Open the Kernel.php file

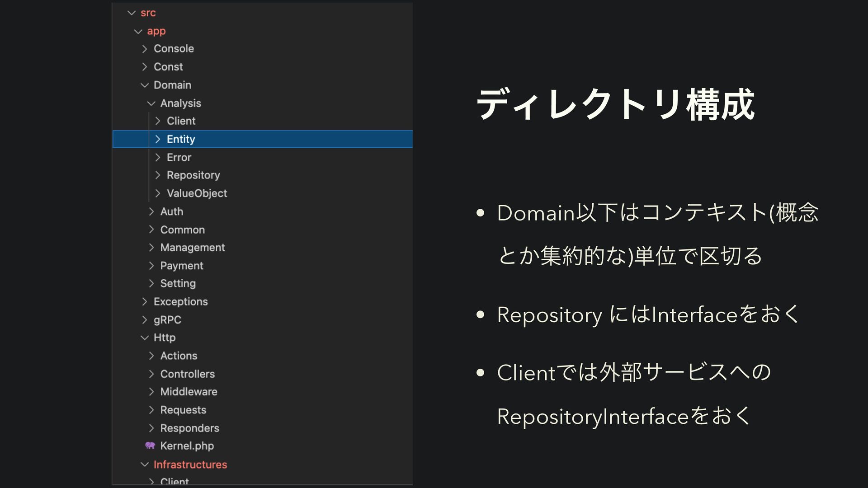[187, 446]
